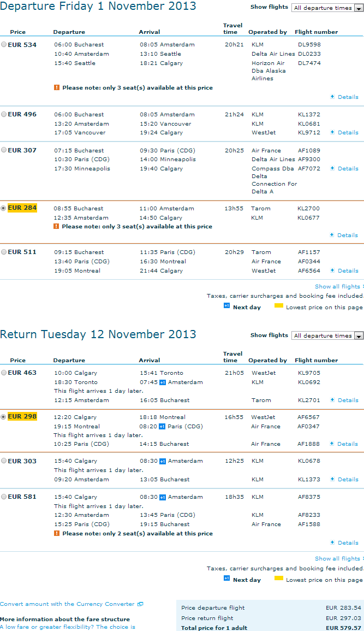Click the highlighted EUR 298 lowest price
Screen dimensions: 364x631
pyautogui.click(x=22, y=416)
